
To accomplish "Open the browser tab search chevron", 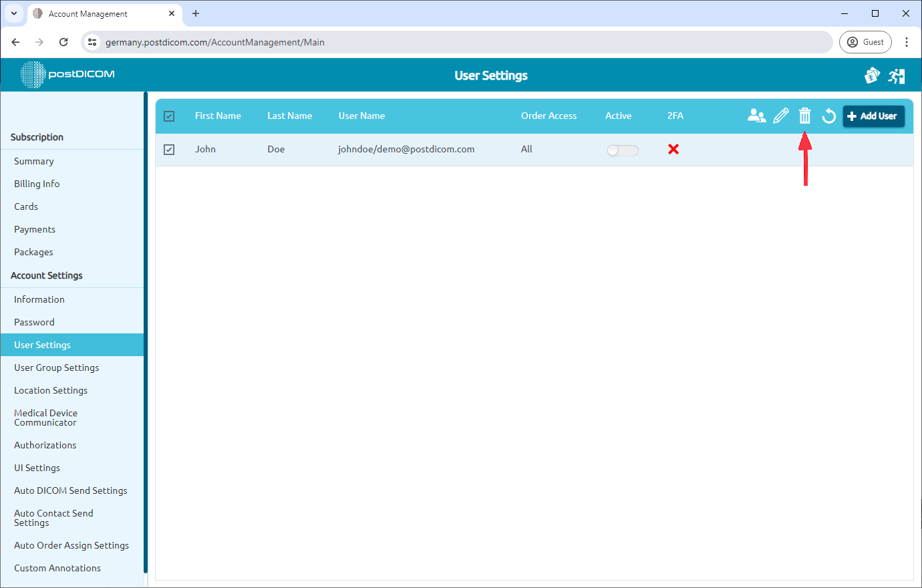I will [x=13, y=13].
